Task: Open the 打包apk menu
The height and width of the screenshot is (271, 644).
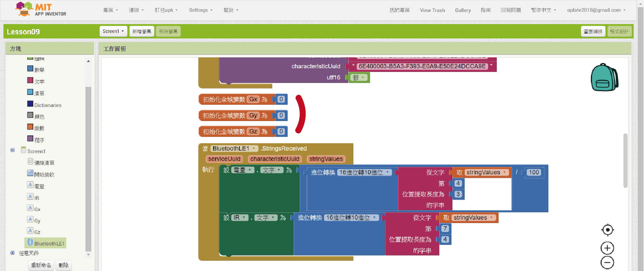Action: point(166,10)
